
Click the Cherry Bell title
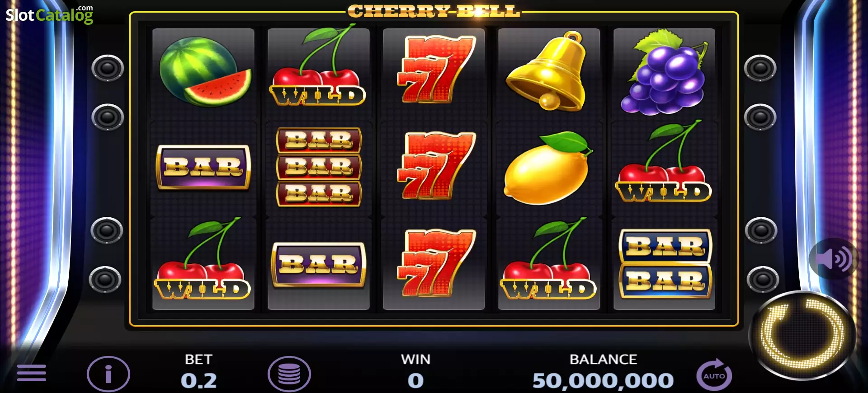(x=434, y=11)
